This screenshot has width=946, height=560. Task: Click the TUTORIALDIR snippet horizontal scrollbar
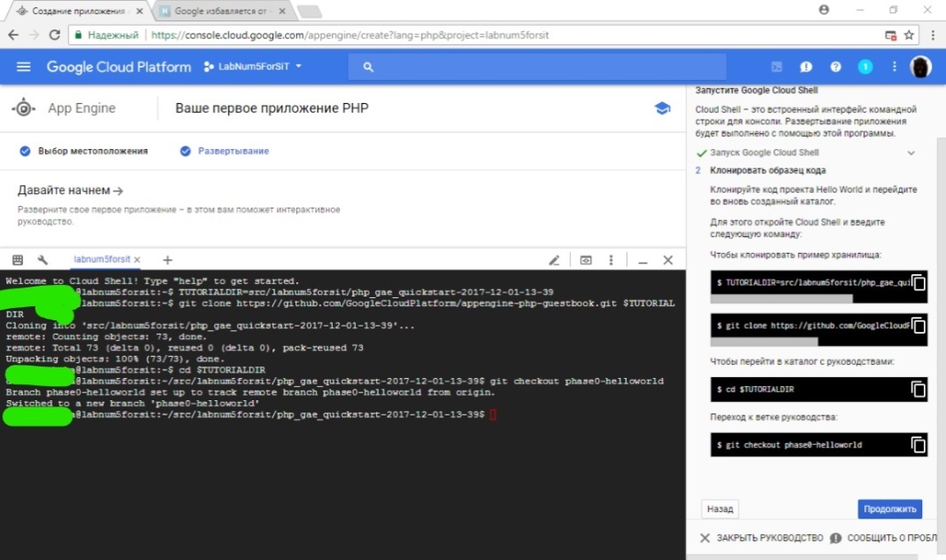click(782, 299)
